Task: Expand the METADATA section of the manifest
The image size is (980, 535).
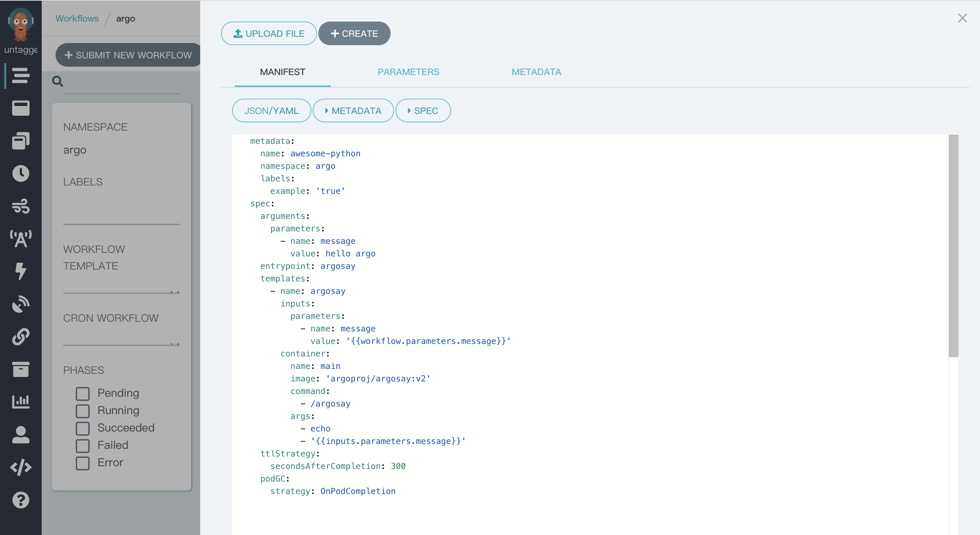Action: tap(353, 110)
